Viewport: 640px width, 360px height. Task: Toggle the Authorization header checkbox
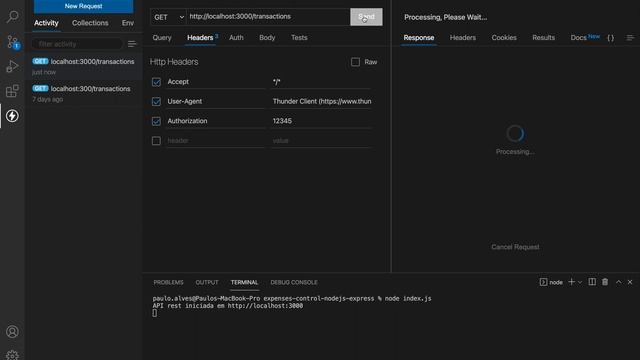point(156,121)
